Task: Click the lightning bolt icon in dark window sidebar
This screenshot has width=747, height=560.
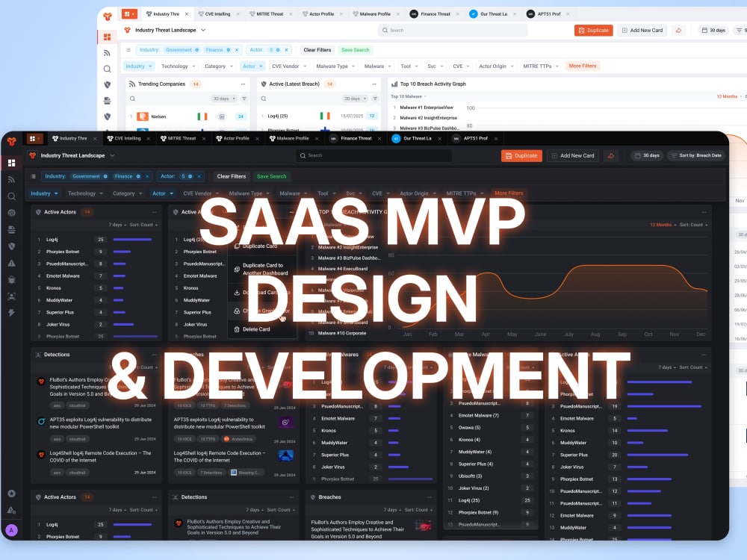Action: 12,313
